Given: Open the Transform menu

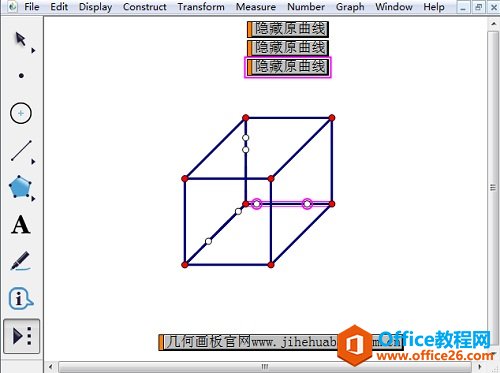Looking at the screenshot, I should (x=201, y=7).
